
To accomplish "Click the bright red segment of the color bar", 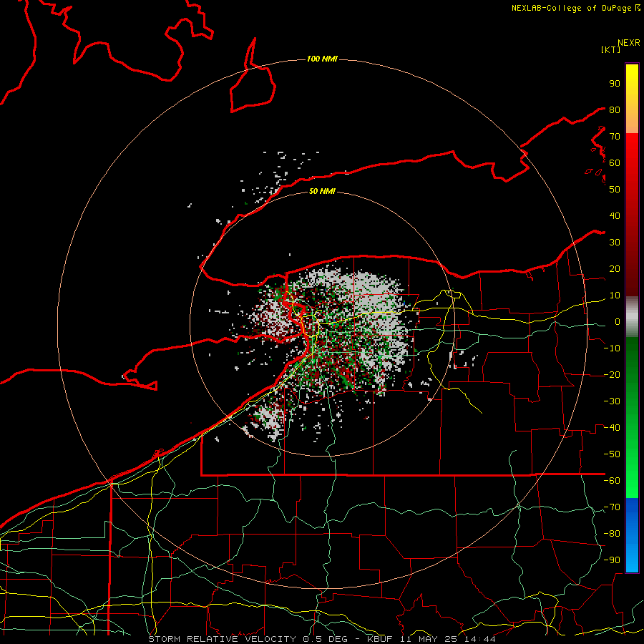I will point(632,215).
